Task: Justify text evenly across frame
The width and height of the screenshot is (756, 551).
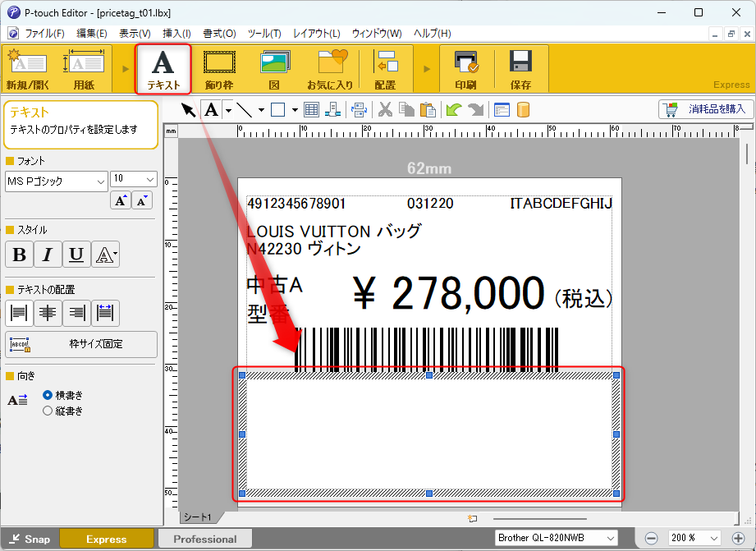Action: (105, 313)
